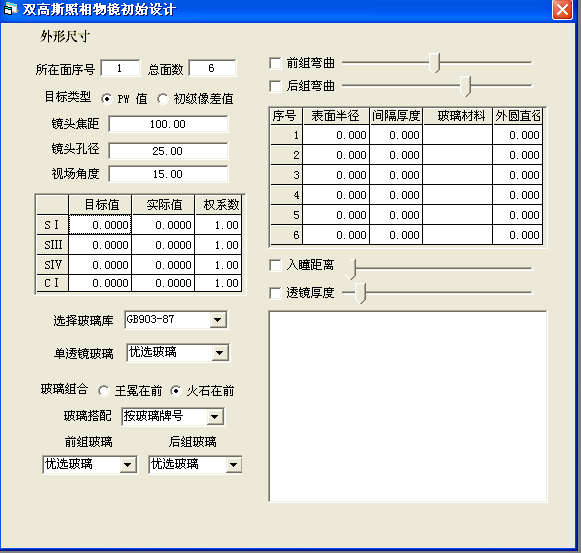581x553 pixels.
Task: Open the 选择玻璃库 GB903-87 dropdown
Action: point(218,320)
